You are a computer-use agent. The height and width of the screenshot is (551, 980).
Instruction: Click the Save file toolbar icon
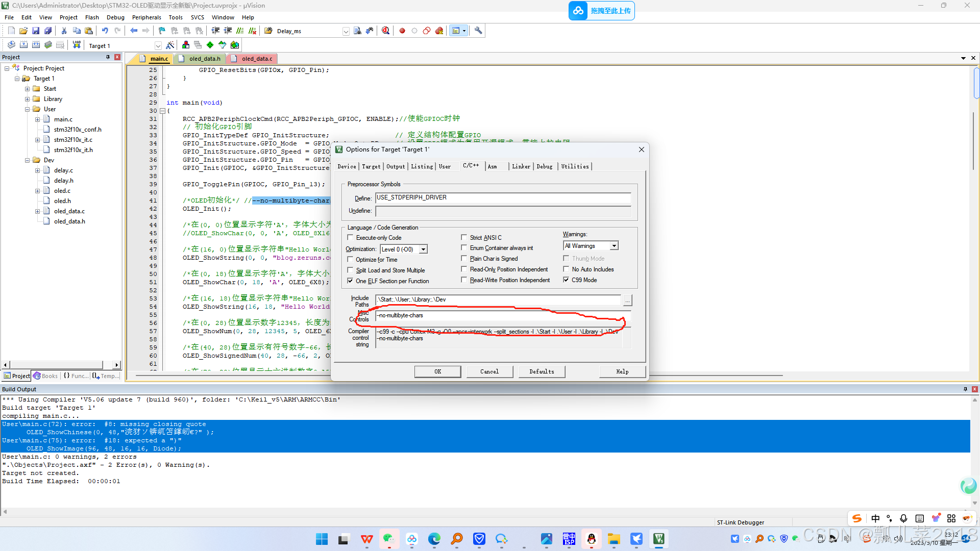(x=36, y=31)
